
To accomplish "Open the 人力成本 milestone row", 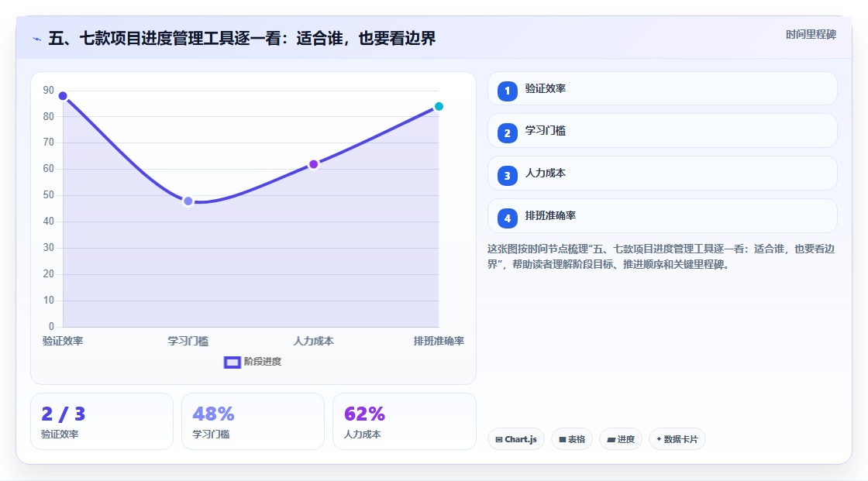I will tap(662, 174).
